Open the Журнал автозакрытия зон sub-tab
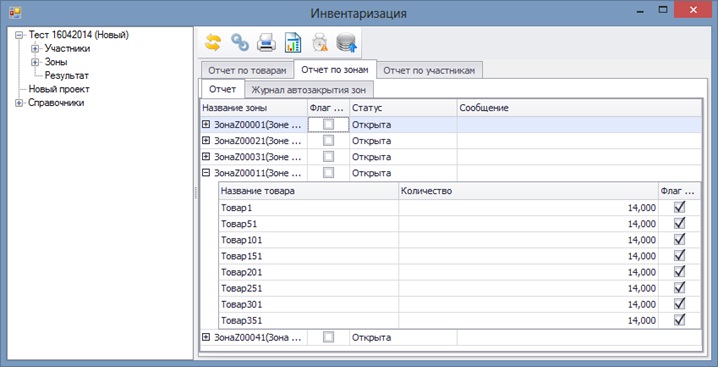 point(309,89)
